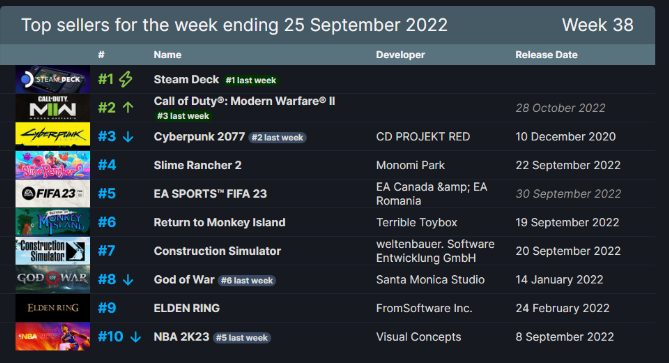Open the Slime Rancher 2 title link
This screenshot has height=363, width=669.
pos(198,165)
